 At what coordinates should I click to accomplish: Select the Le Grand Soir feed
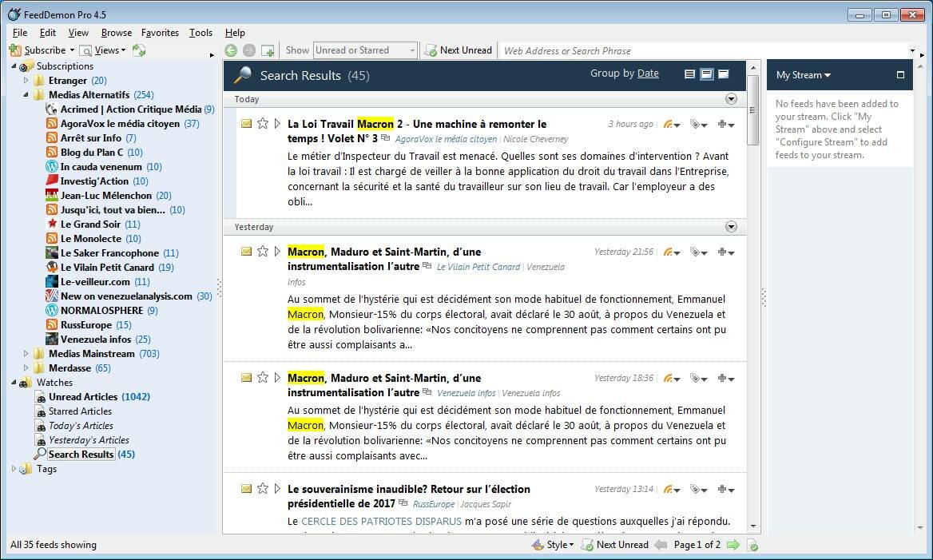point(93,224)
